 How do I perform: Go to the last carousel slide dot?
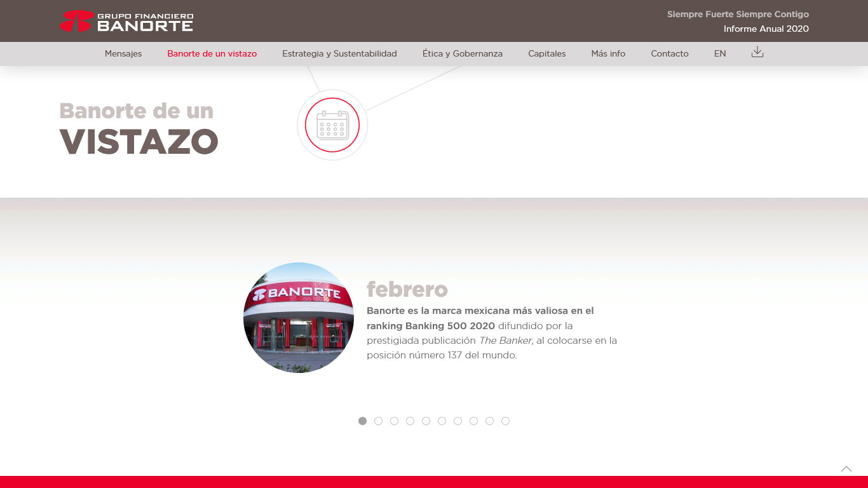coord(505,421)
